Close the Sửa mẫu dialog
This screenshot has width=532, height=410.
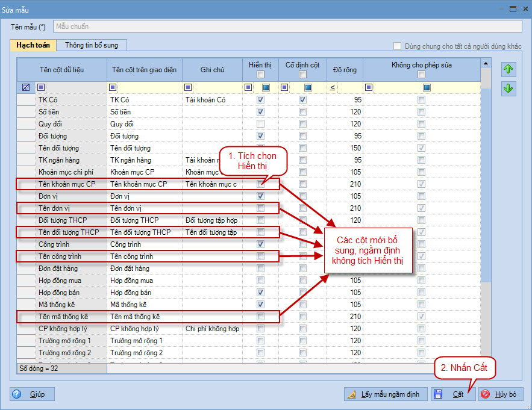(525, 9)
